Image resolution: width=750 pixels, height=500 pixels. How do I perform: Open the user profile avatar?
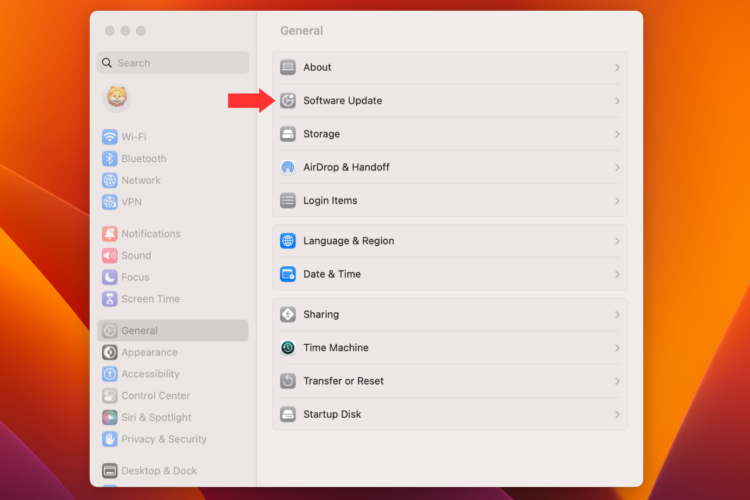point(117,98)
